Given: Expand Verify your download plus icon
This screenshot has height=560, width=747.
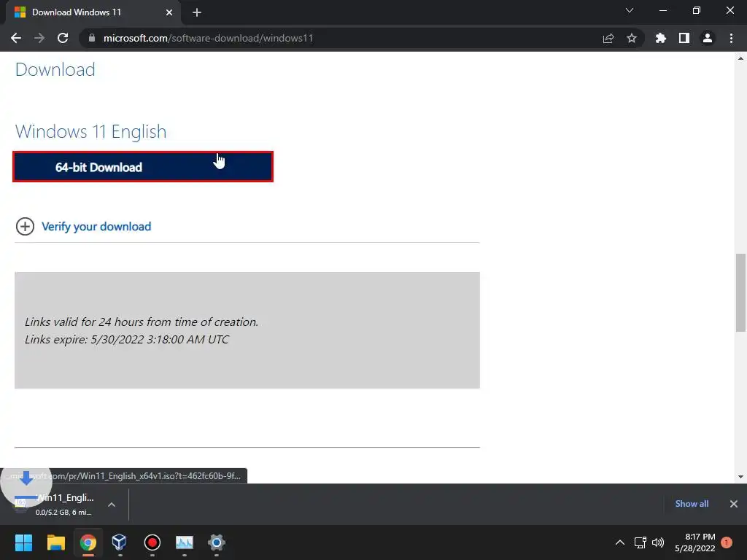Looking at the screenshot, I should (25, 226).
